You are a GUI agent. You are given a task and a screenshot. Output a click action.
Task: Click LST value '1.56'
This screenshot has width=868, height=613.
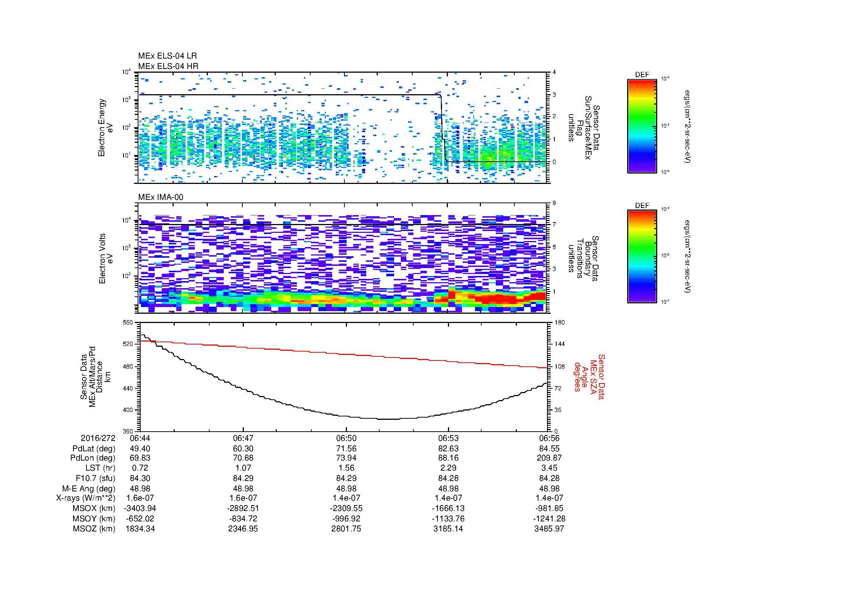(x=346, y=468)
